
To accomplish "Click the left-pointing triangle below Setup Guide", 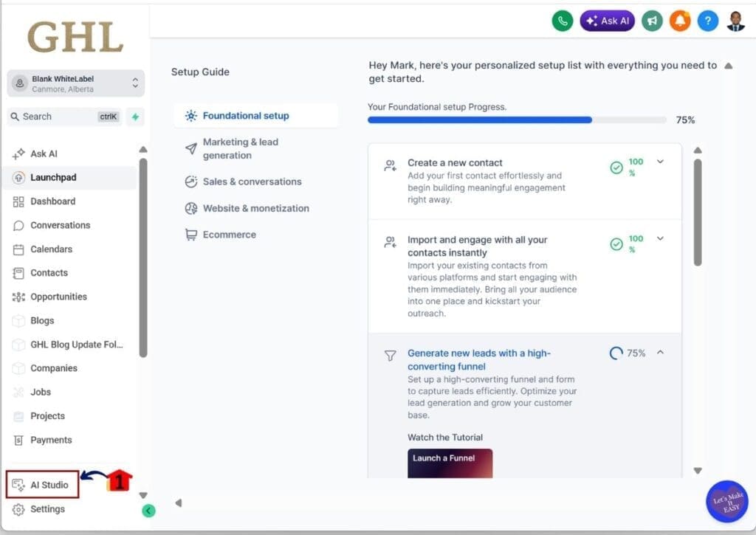I will click(179, 503).
